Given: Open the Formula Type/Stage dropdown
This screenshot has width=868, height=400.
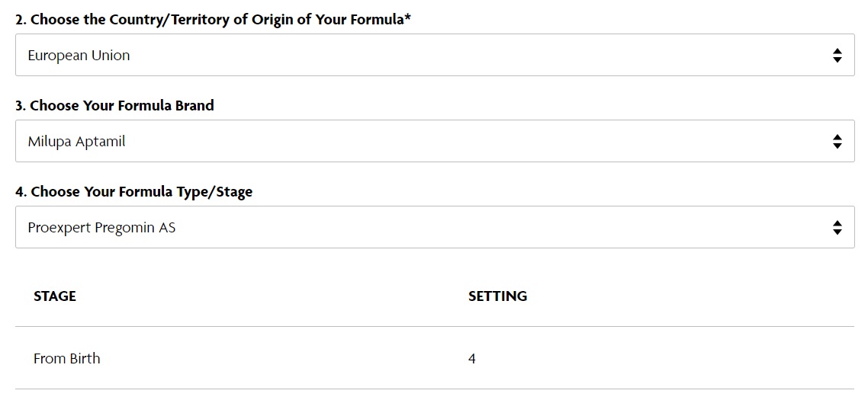Looking at the screenshot, I should 435,227.
